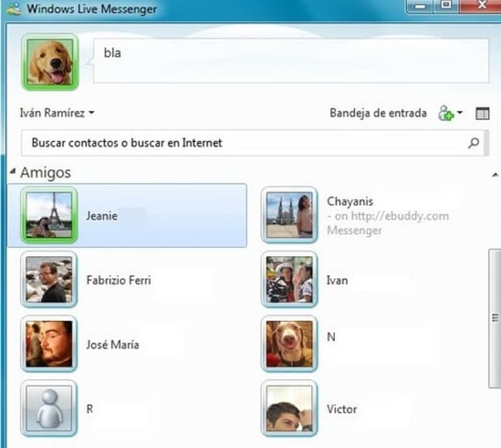Click the Windows Live Messenger title icon

pos(12,10)
